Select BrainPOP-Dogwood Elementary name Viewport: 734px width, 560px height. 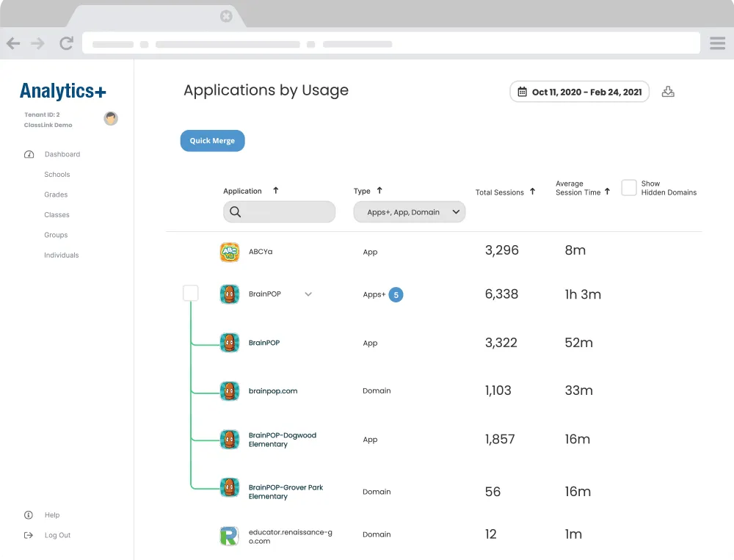pyautogui.click(x=283, y=440)
